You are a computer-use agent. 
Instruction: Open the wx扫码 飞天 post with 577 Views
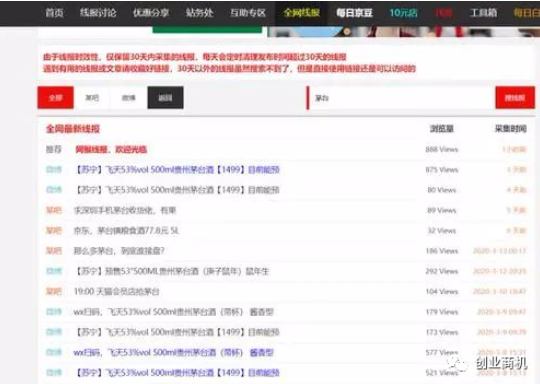click(x=174, y=353)
